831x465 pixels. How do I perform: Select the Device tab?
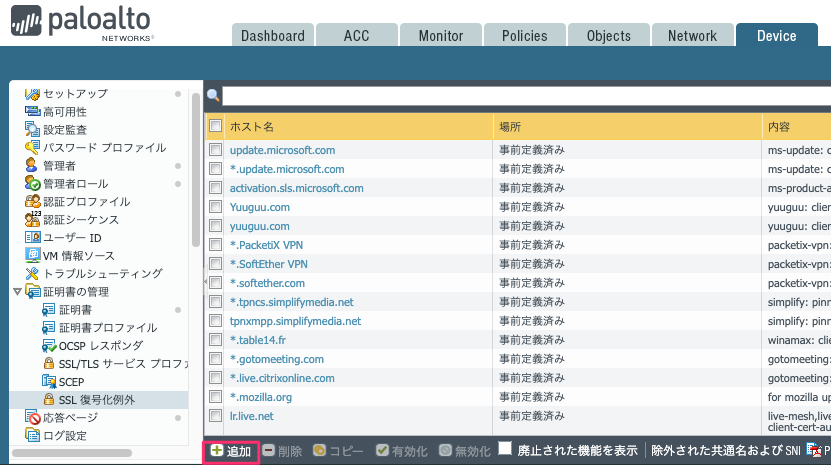tap(776, 35)
